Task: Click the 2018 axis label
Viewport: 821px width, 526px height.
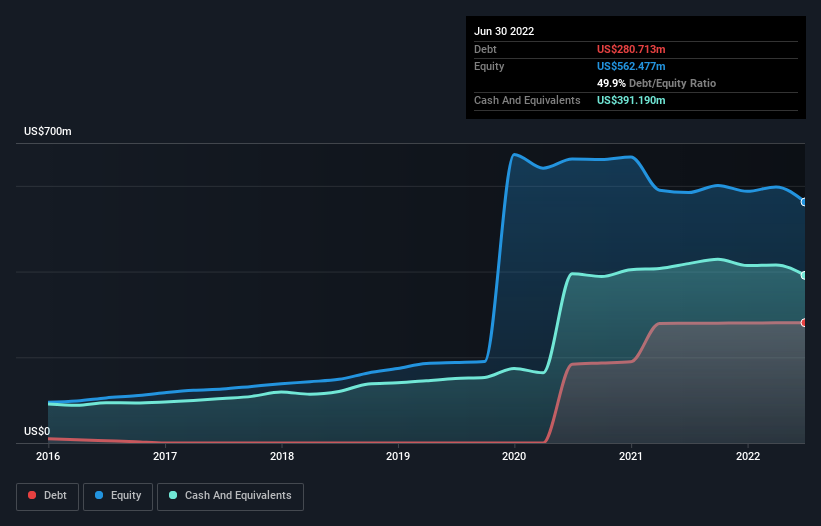Action: (x=282, y=456)
